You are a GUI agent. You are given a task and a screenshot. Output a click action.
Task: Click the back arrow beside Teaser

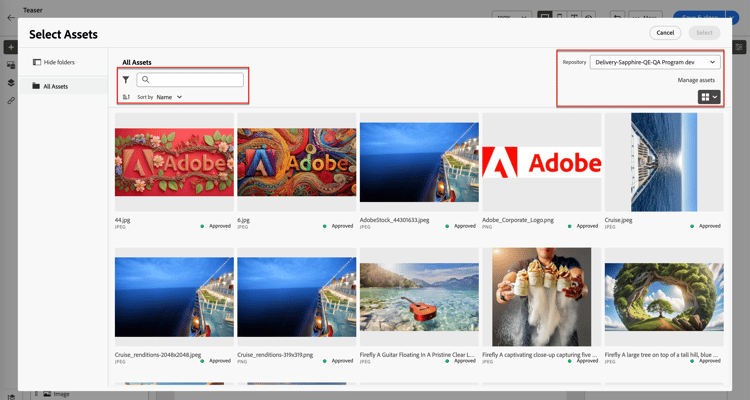pyautogui.click(x=11, y=18)
